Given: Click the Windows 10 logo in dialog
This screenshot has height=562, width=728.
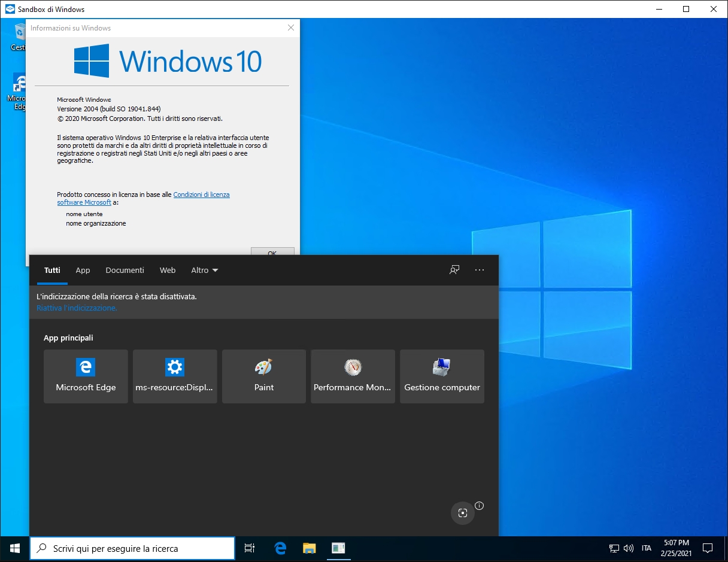Looking at the screenshot, I should (x=168, y=60).
